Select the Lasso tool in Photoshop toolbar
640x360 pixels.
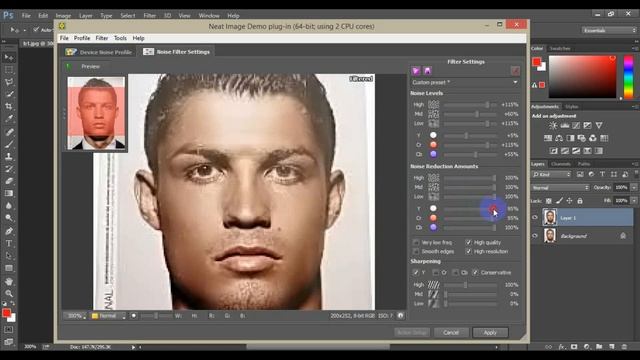(9, 82)
